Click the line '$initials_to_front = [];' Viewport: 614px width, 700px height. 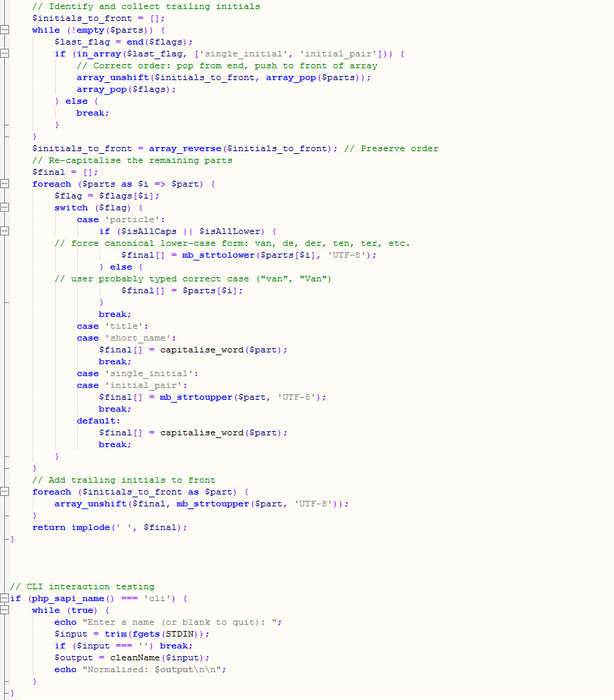pyautogui.click(x=99, y=18)
